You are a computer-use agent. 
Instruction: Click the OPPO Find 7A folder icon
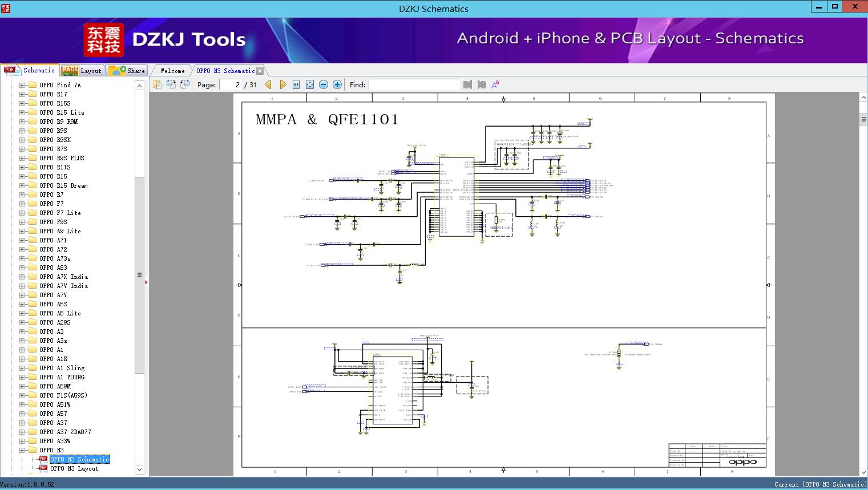click(x=33, y=85)
